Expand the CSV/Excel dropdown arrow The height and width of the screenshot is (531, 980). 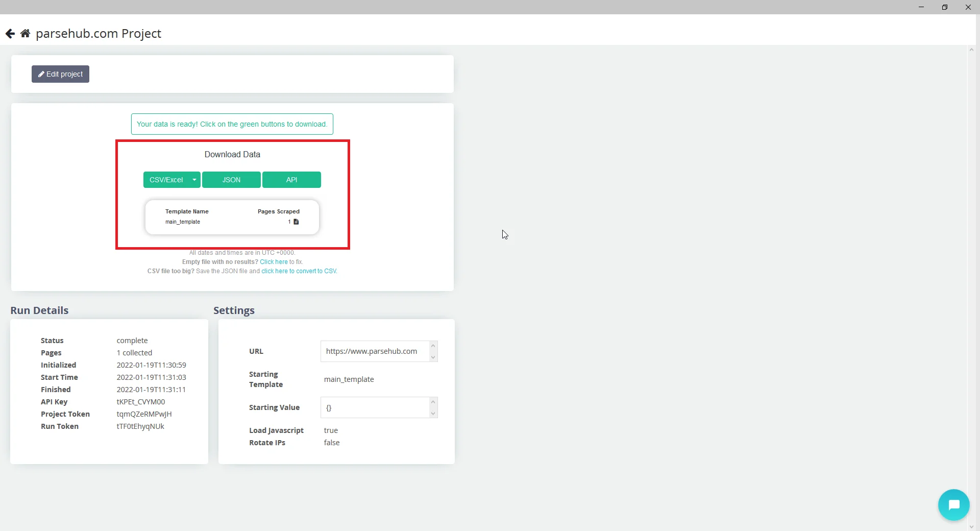[194, 180]
